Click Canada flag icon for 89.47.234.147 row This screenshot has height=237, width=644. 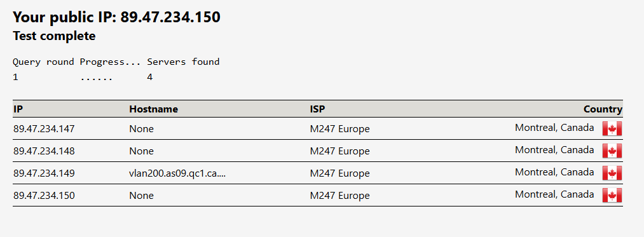point(612,128)
